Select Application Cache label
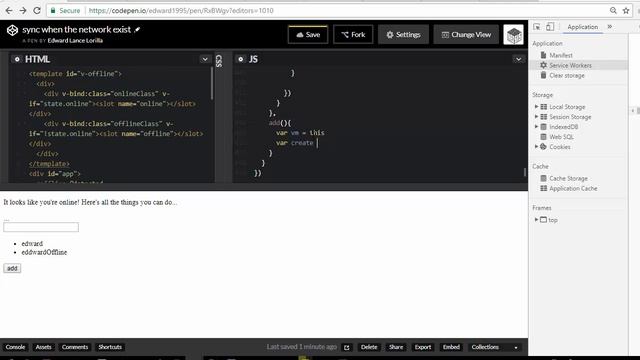The height and width of the screenshot is (360, 640). pos(573,189)
